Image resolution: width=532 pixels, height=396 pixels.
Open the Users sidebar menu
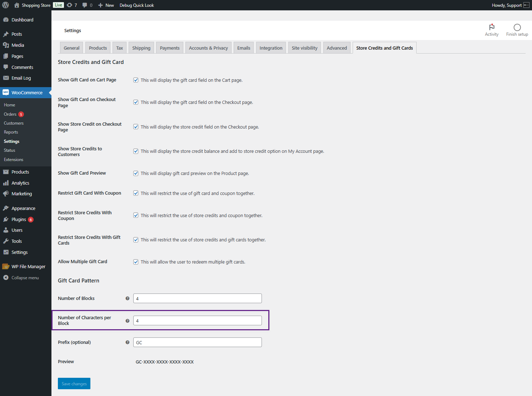(26, 230)
